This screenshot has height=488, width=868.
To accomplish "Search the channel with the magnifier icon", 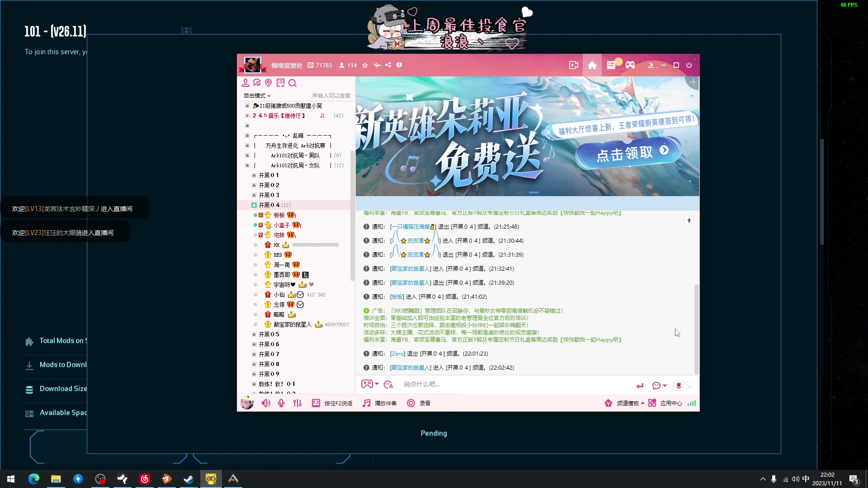I will pos(292,83).
